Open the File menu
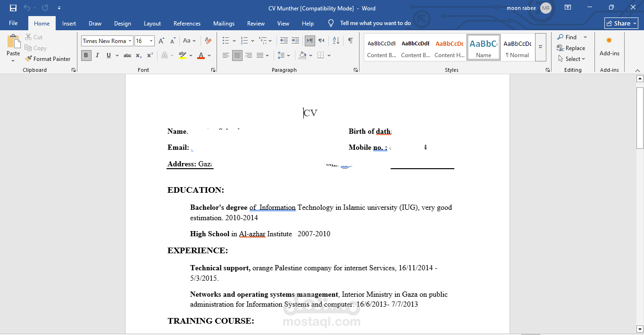Screen dimensions: 644x335 click(13, 23)
